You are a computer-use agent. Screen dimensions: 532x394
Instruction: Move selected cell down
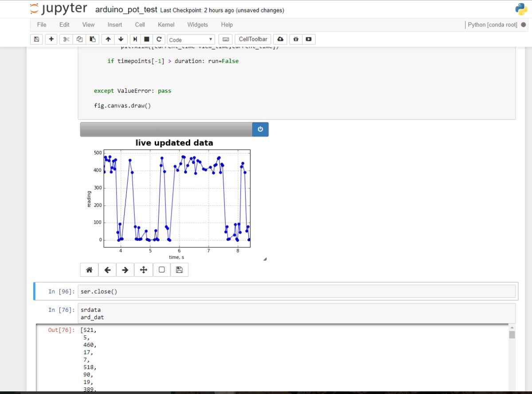(x=121, y=39)
